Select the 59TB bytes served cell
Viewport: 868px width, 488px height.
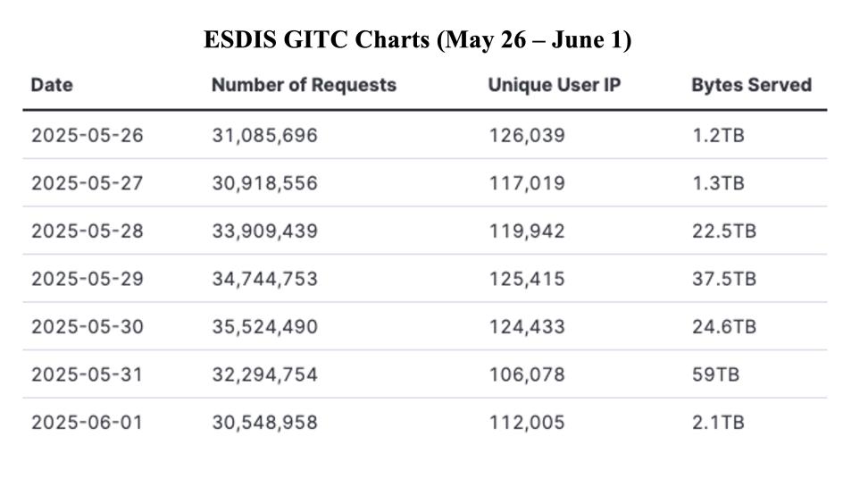716,374
